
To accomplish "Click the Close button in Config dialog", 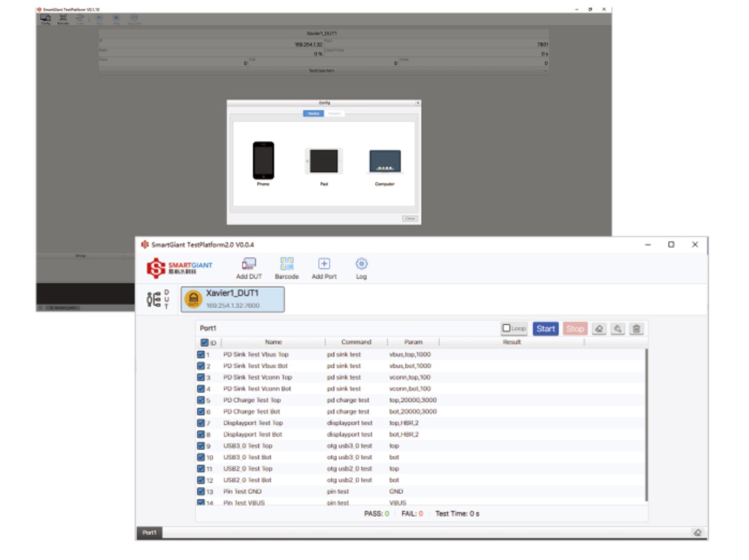I will (x=410, y=218).
